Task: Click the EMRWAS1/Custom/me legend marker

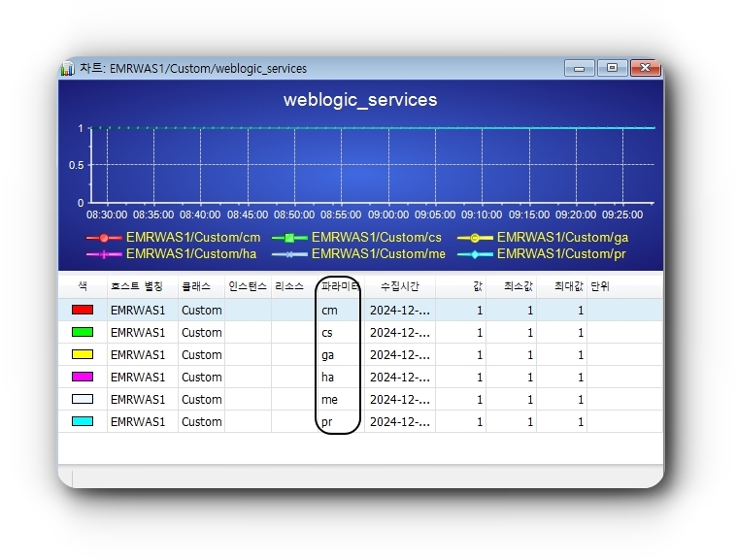Action: point(289,254)
